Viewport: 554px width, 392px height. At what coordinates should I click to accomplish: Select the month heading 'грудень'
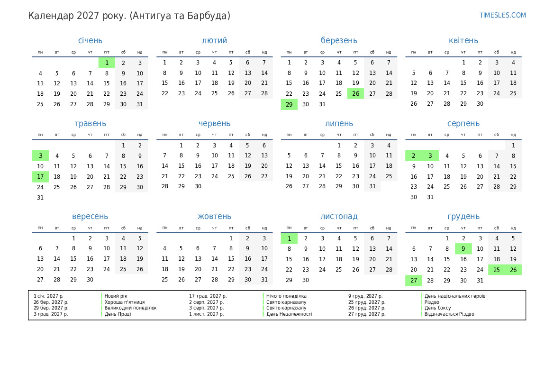click(x=463, y=216)
